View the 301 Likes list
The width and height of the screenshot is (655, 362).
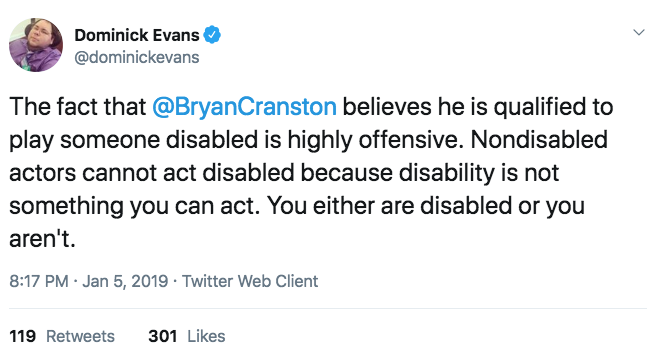pyautogui.click(x=187, y=336)
